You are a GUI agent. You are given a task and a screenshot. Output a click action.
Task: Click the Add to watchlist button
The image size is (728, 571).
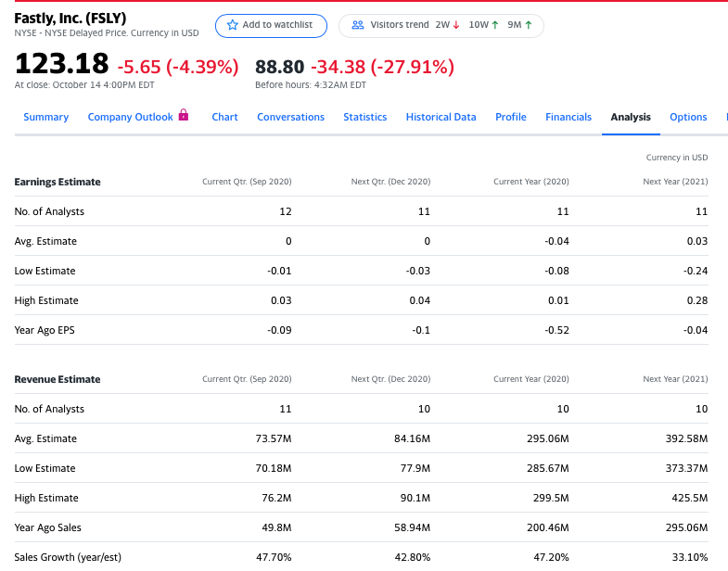click(x=271, y=26)
